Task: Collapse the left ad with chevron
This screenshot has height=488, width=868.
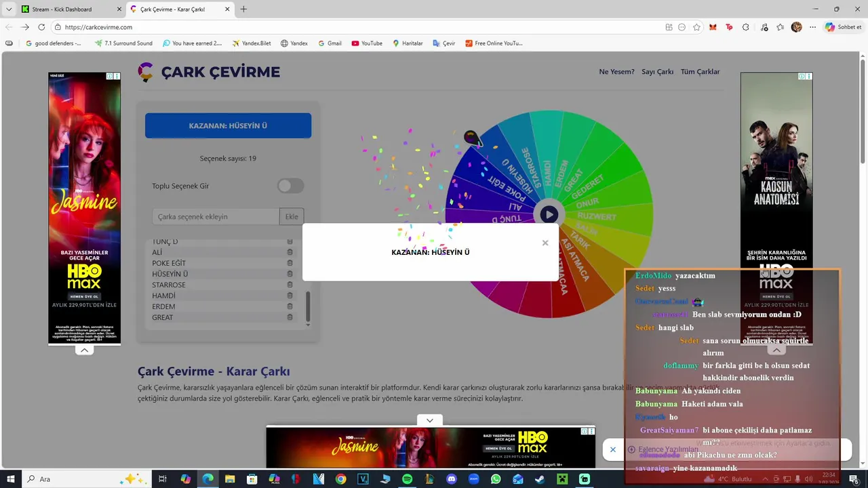Action: pyautogui.click(x=84, y=350)
